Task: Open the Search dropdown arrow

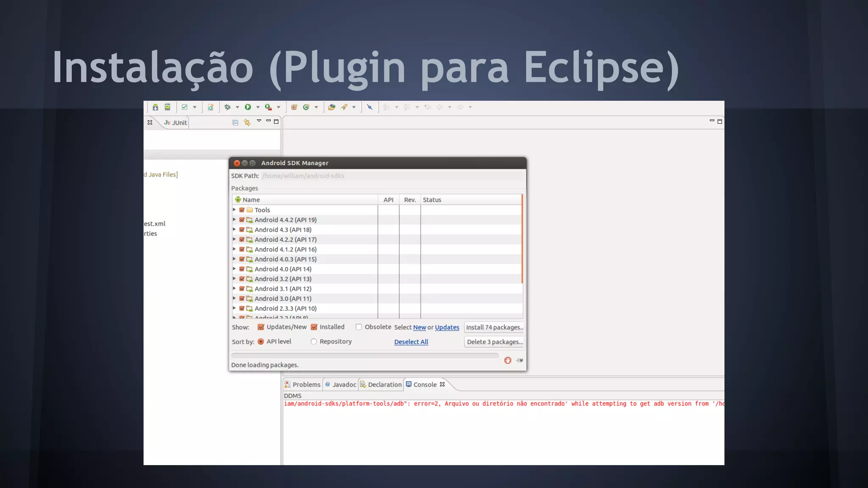Action: pos(354,107)
